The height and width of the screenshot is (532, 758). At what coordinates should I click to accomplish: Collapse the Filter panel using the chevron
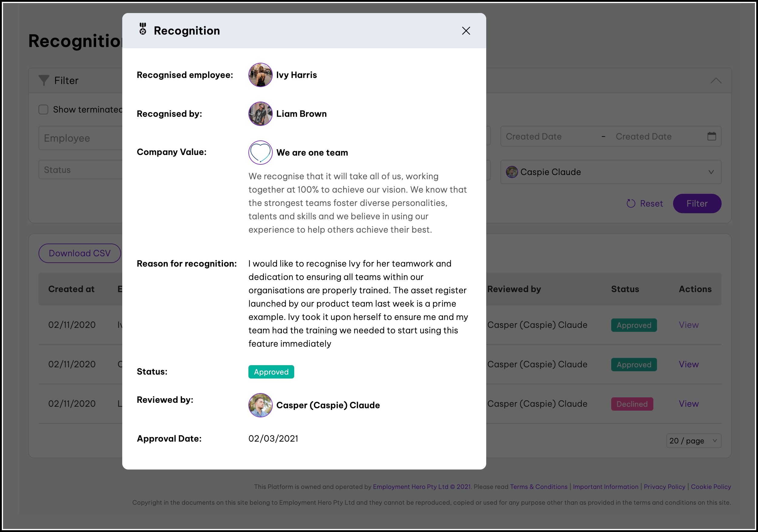716,80
